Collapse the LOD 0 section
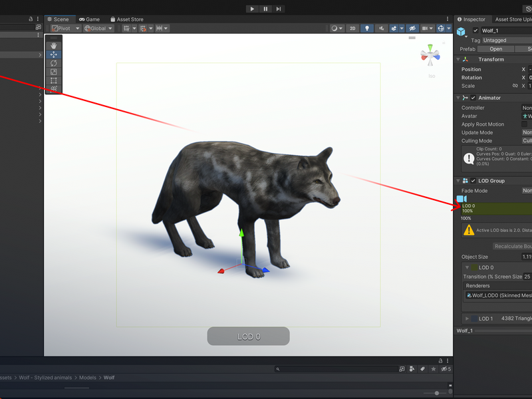The height and width of the screenshot is (399, 532). pos(467,267)
